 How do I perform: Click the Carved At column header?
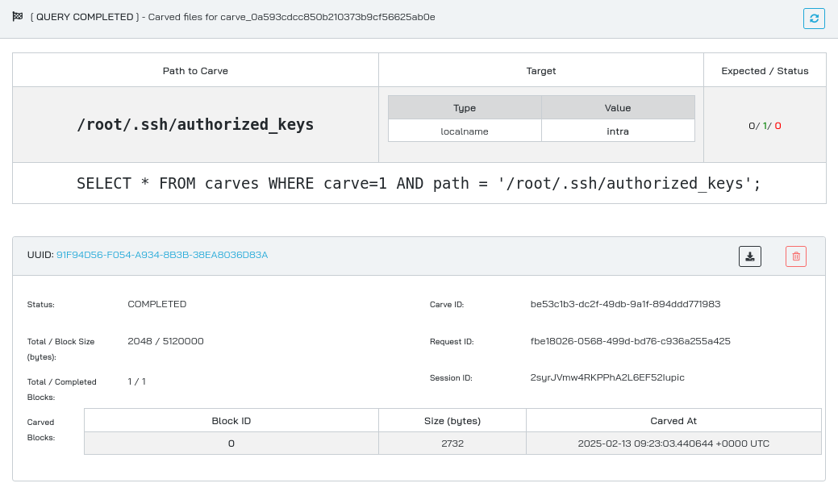pyautogui.click(x=673, y=421)
